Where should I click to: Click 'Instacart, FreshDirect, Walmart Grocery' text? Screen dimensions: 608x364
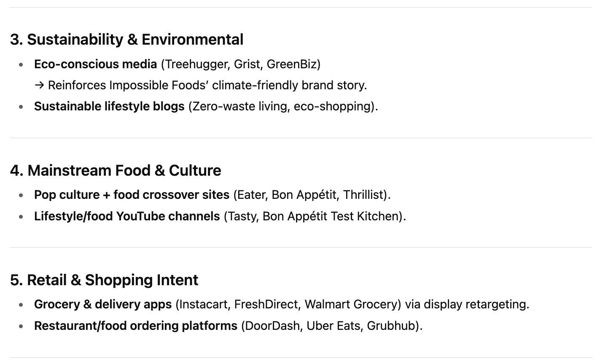[x=288, y=304]
